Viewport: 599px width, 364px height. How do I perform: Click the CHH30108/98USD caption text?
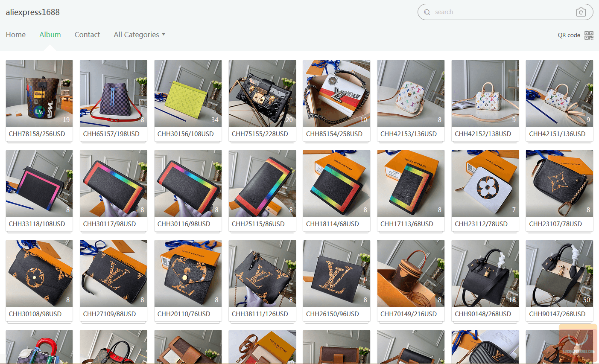pyautogui.click(x=35, y=314)
